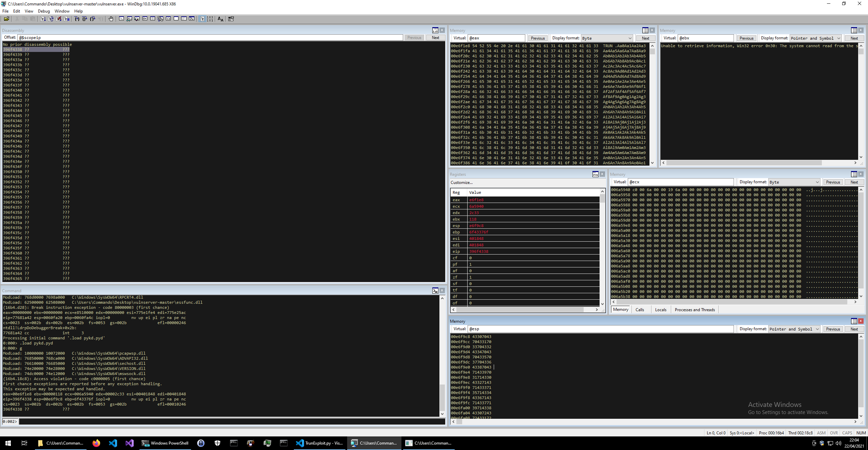Open Firefox from the taskbar
The width and height of the screenshot is (868, 450).
(x=96, y=443)
